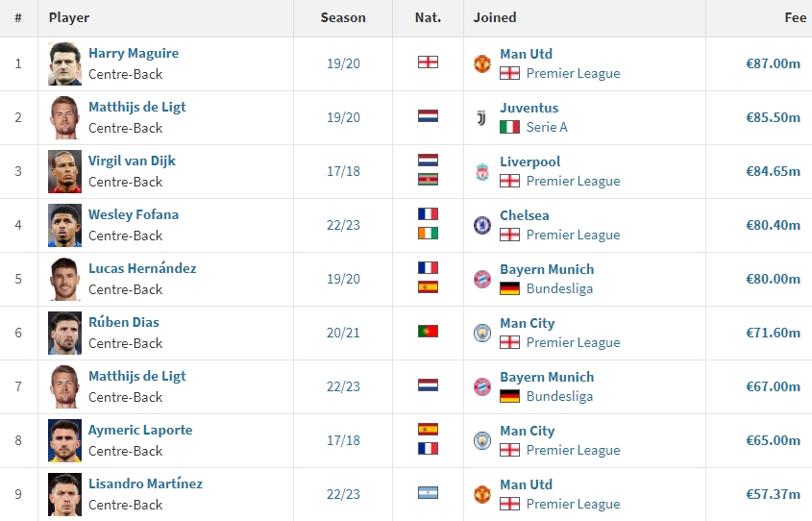Image resolution: width=812 pixels, height=521 pixels.
Task: Open Harry Maguire's player photo
Action: 64,63
